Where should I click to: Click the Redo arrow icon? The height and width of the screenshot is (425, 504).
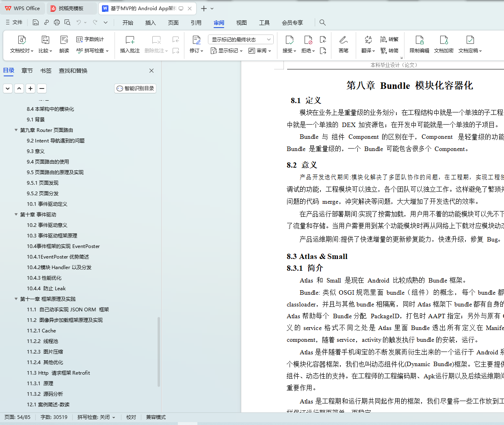pos(95,22)
